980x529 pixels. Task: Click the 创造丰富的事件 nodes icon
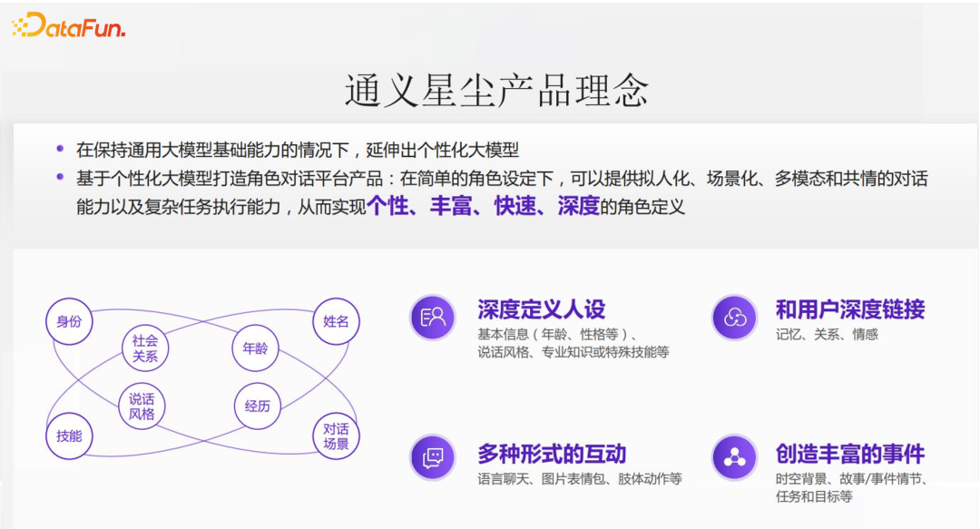(x=734, y=456)
